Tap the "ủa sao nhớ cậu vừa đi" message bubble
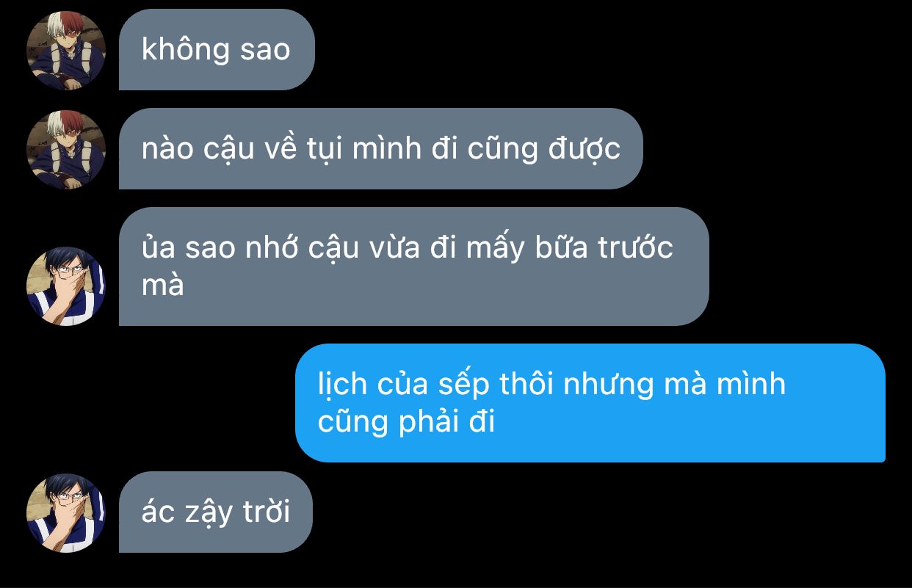The height and width of the screenshot is (588, 912). (414, 266)
